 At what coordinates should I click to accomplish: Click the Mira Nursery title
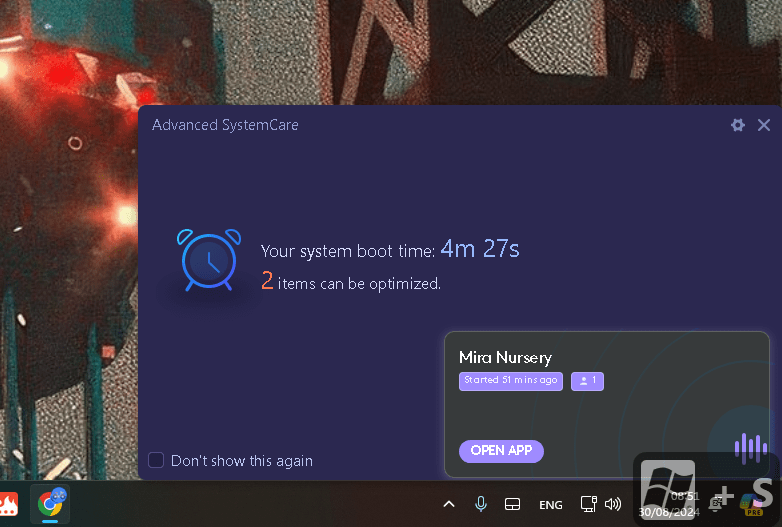[x=505, y=357]
